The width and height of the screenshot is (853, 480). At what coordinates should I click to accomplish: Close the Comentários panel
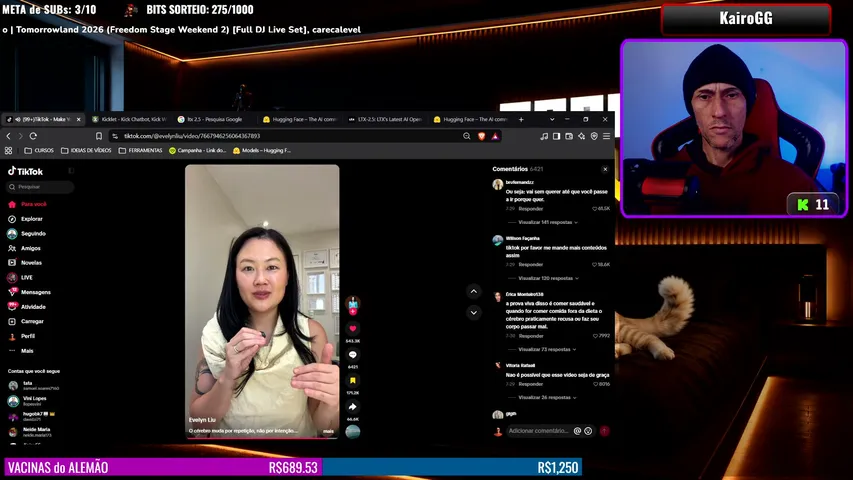tap(605, 169)
